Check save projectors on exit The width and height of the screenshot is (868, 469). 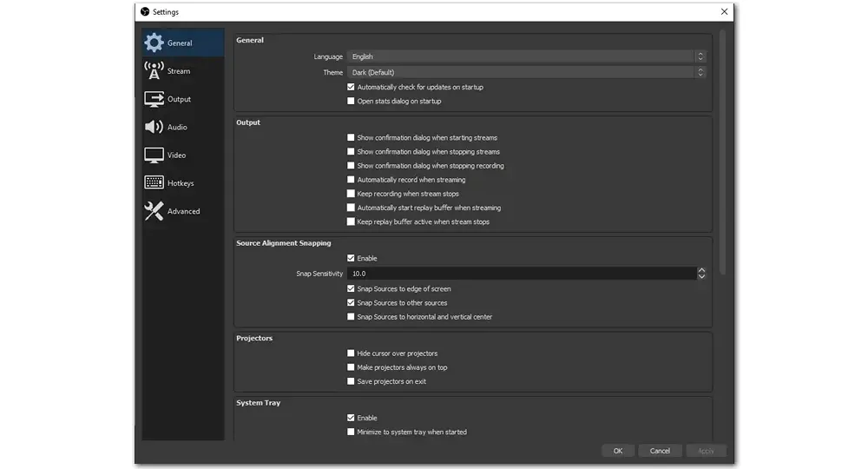[351, 381]
